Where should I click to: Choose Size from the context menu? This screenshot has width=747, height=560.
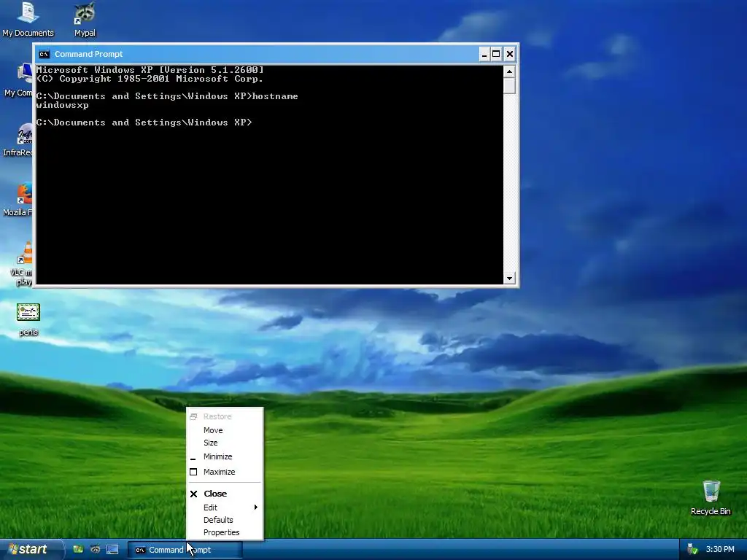point(225,443)
